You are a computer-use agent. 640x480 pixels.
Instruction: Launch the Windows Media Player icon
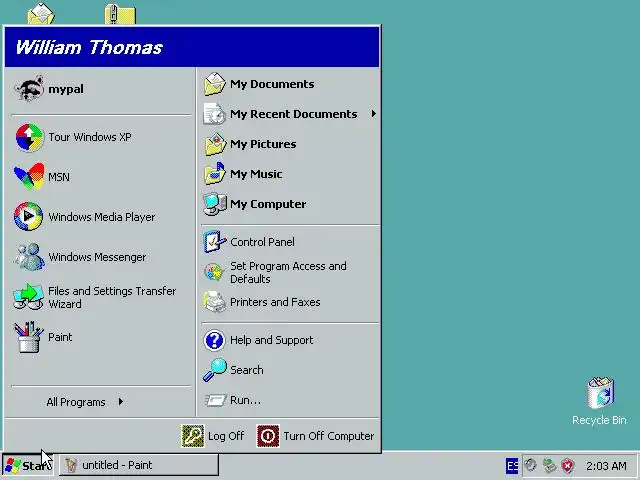click(x=29, y=216)
